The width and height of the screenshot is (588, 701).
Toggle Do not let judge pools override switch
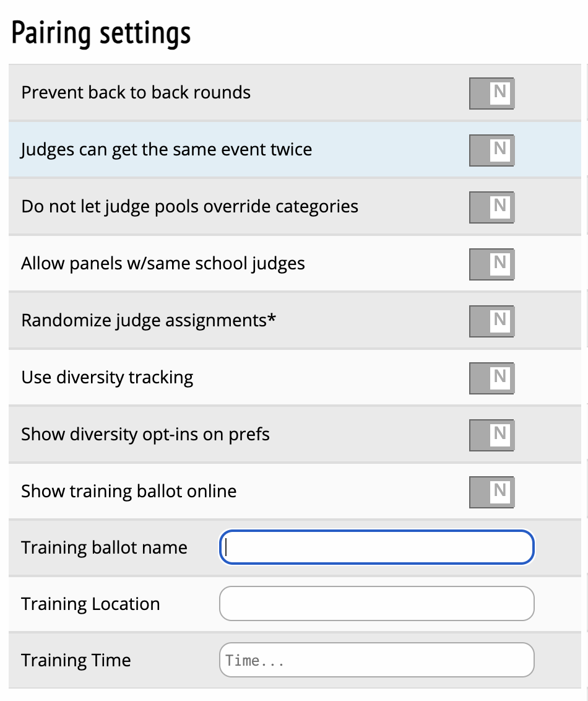[x=491, y=207]
